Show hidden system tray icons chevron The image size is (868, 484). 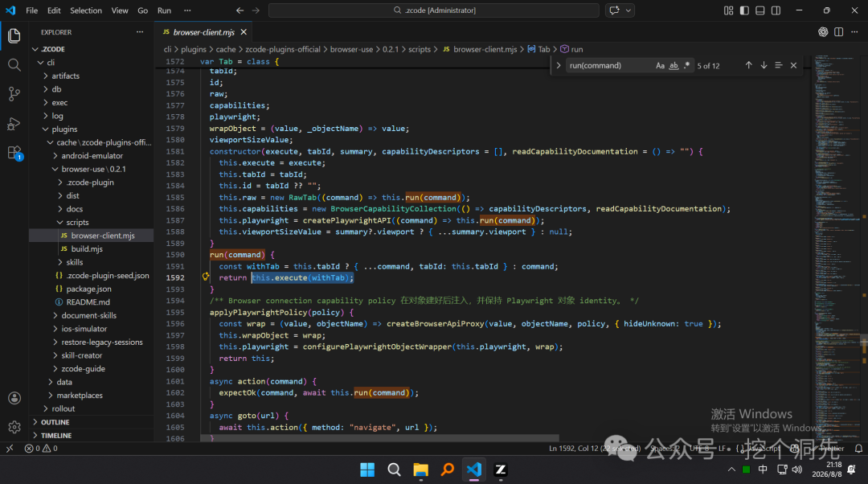(x=731, y=470)
